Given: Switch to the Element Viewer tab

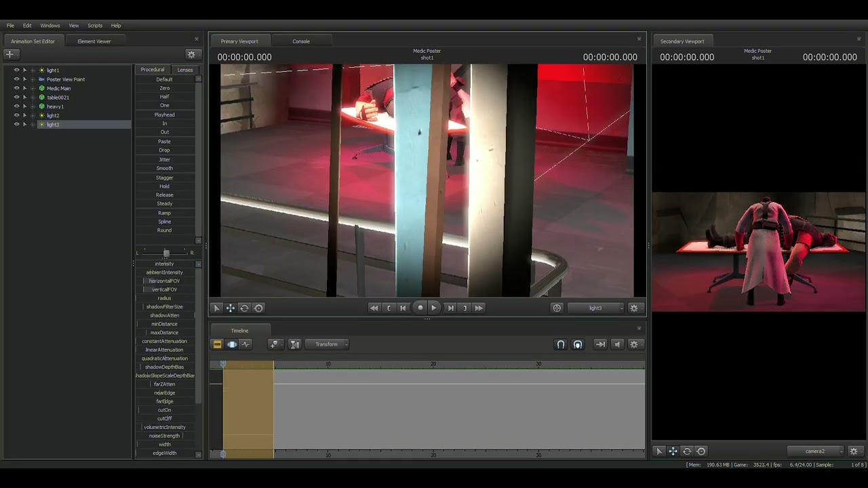Looking at the screenshot, I should (94, 41).
